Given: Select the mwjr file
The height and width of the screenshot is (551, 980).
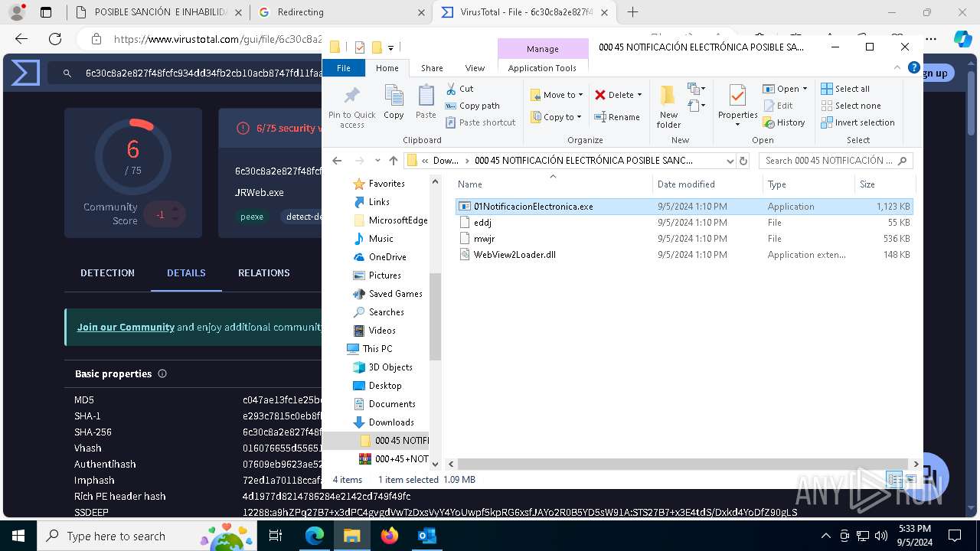Looking at the screenshot, I should (684, 239).
